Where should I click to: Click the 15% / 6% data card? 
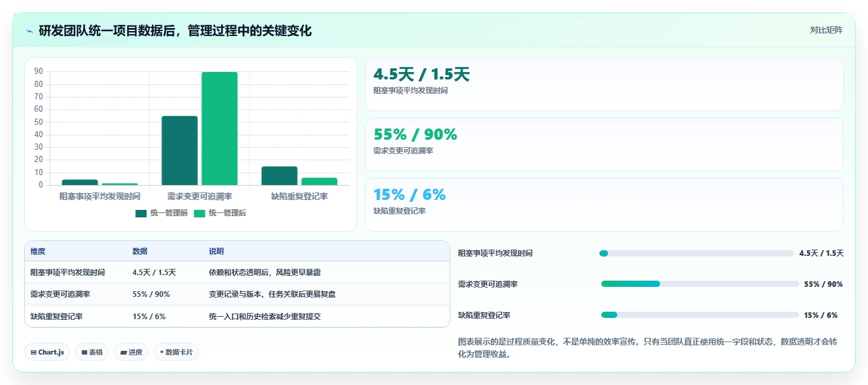click(x=604, y=204)
